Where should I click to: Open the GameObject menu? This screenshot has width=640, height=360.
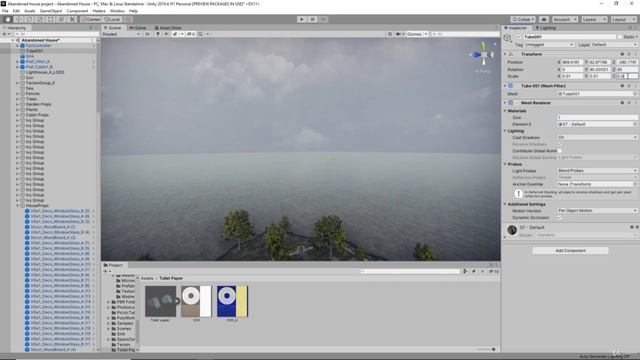(51, 11)
